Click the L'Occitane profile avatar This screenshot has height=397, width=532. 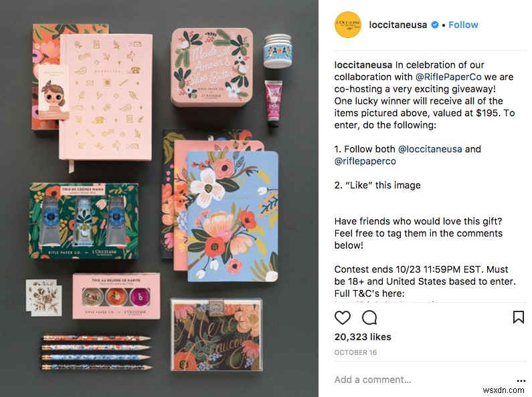[x=348, y=25]
